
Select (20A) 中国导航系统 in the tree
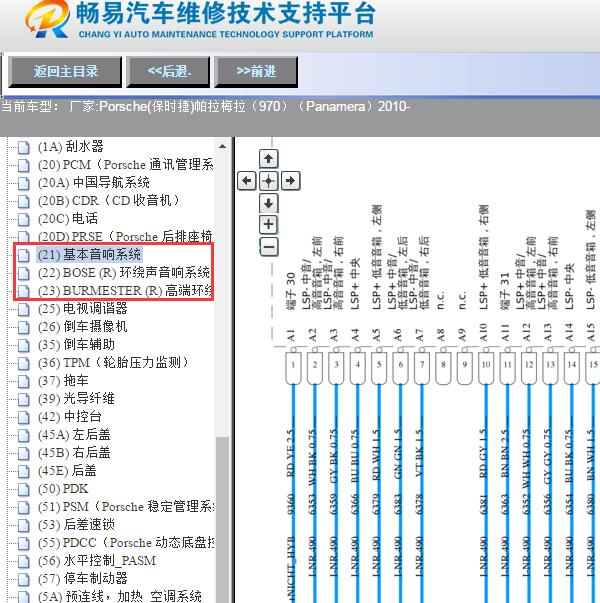tap(93, 183)
